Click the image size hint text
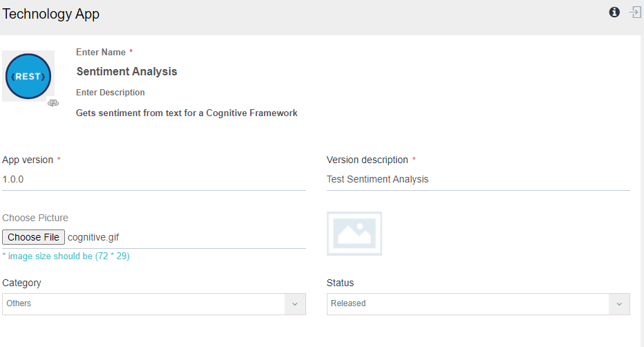Viewport: 644px width, 347px height. (66, 256)
